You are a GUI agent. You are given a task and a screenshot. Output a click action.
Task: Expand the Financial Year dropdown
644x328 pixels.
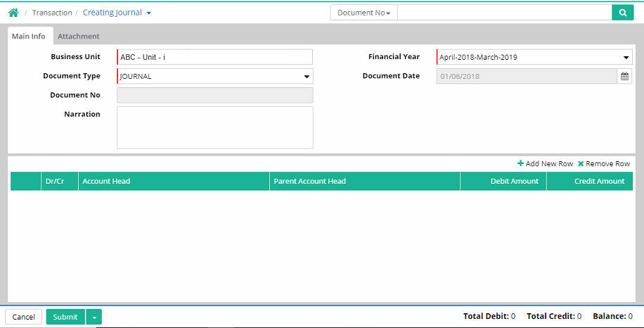[626, 58]
